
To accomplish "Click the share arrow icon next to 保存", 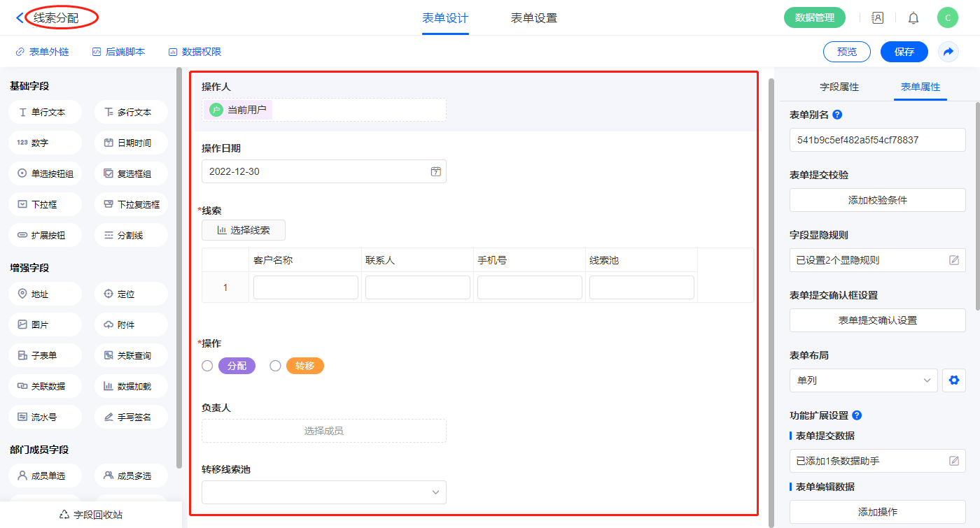I will tap(948, 52).
